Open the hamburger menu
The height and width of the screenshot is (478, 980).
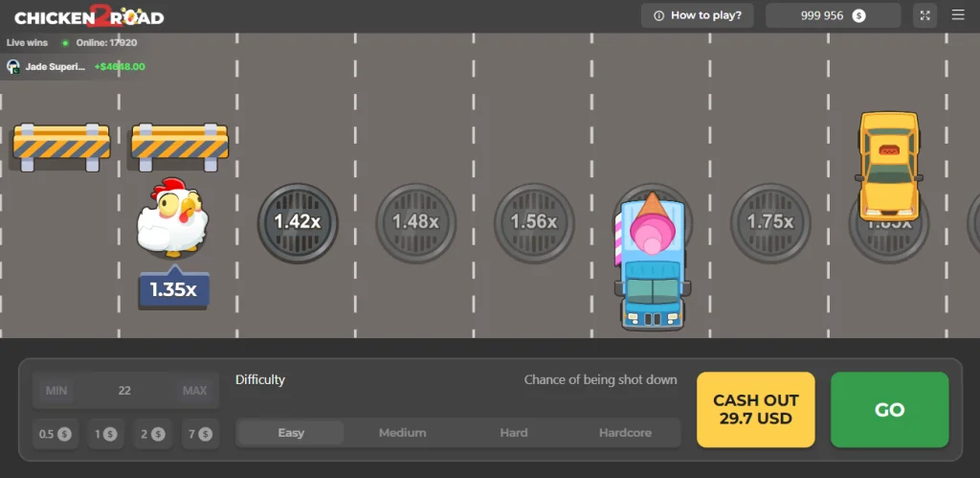958,15
